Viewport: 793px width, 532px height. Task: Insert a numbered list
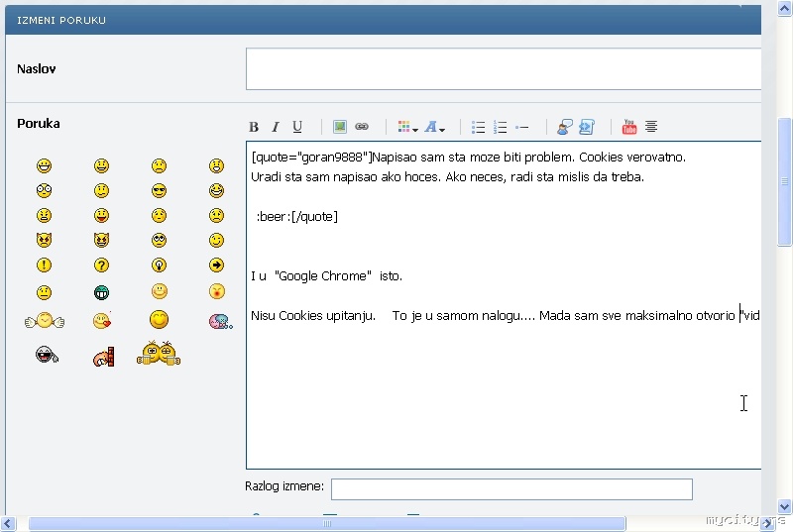click(501, 127)
